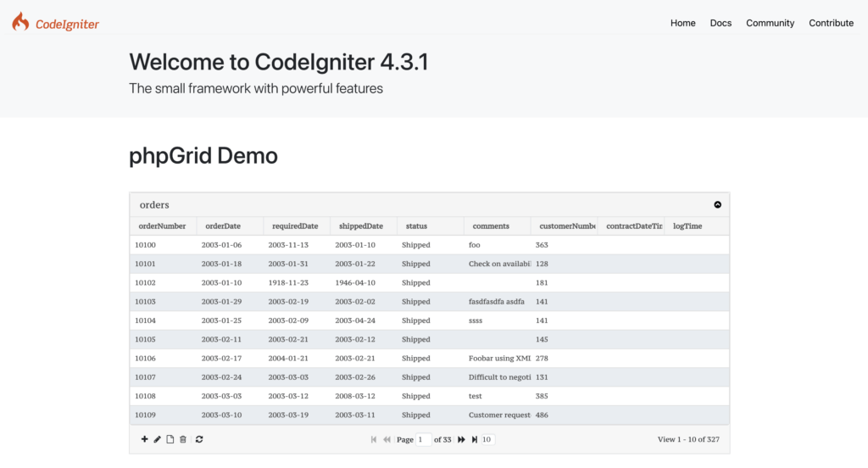The height and width of the screenshot is (468, 868).
Task: Click the 'View 1 - 10 of 327' record count
Action: click(688, 439)
